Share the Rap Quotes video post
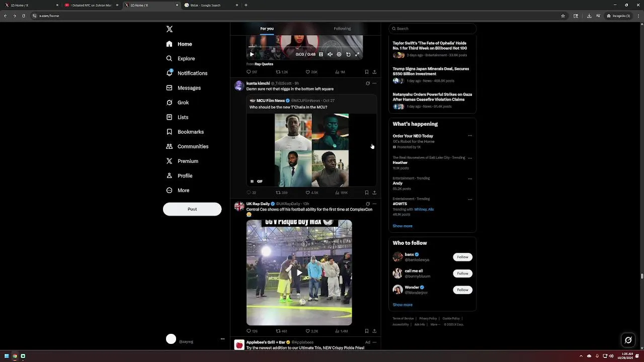This screenshot has width=644, height=362. coord(374,72)
